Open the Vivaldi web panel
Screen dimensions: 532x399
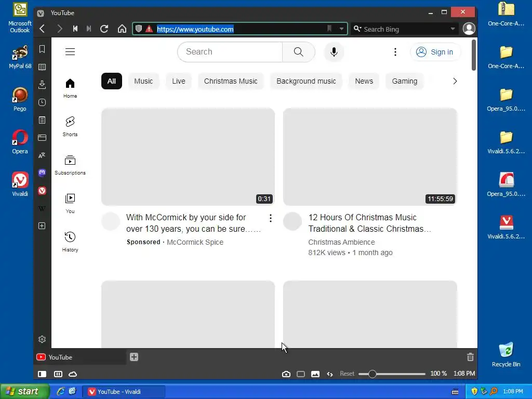point(42,191)
